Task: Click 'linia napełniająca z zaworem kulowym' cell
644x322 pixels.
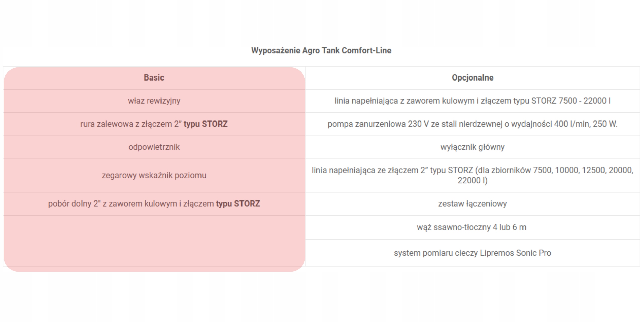Action: pos(428,101)
